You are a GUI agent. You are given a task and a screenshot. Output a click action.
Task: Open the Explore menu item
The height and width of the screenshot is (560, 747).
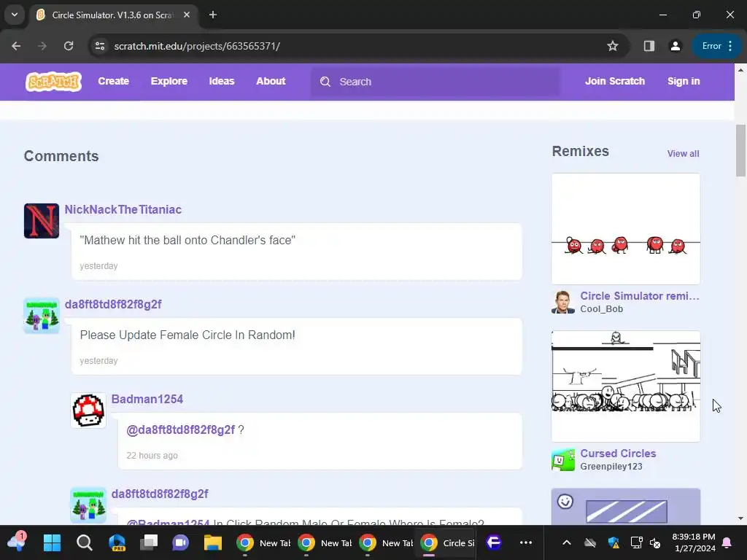point(169,82)
